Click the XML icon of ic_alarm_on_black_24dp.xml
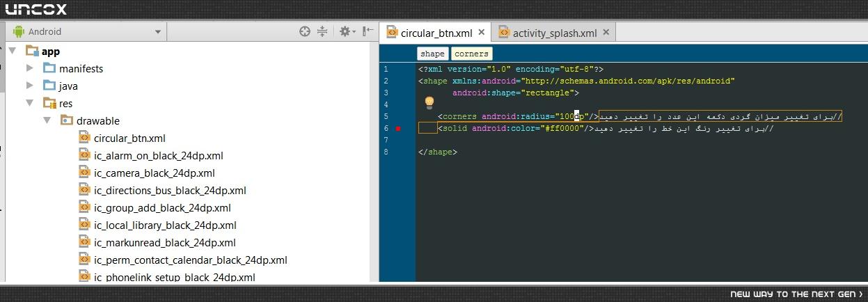The width and height of the screenshot is (868, 302). 84,155
